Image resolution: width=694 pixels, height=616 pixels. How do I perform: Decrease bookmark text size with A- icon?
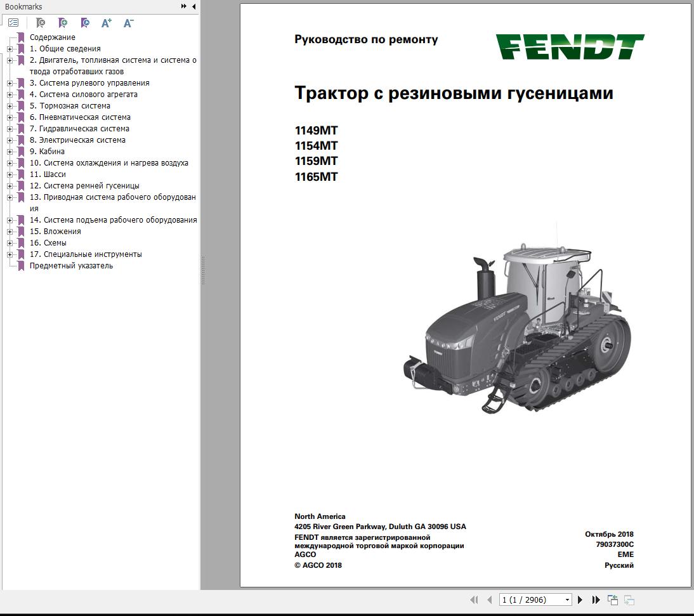point(128,23)
